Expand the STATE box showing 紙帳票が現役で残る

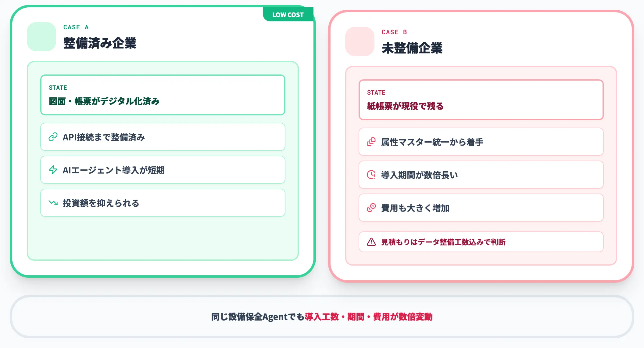click(x=481, y=100)
